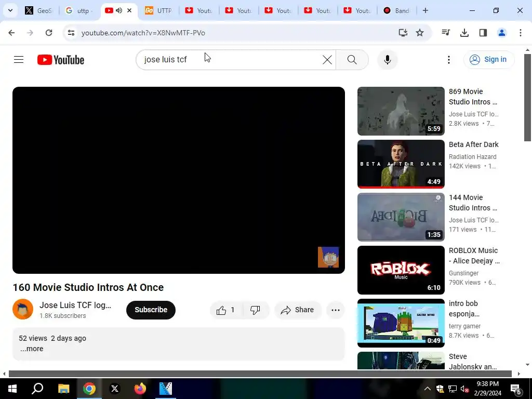The image size is (532, 399).
Task: Show hidden system tray icons
Action: (x=427, y=389)
